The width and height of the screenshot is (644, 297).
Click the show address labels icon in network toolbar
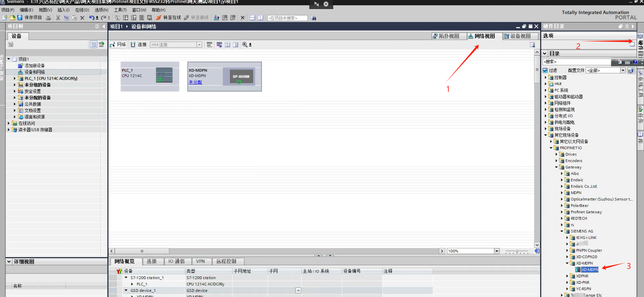(x=210, y=44)
